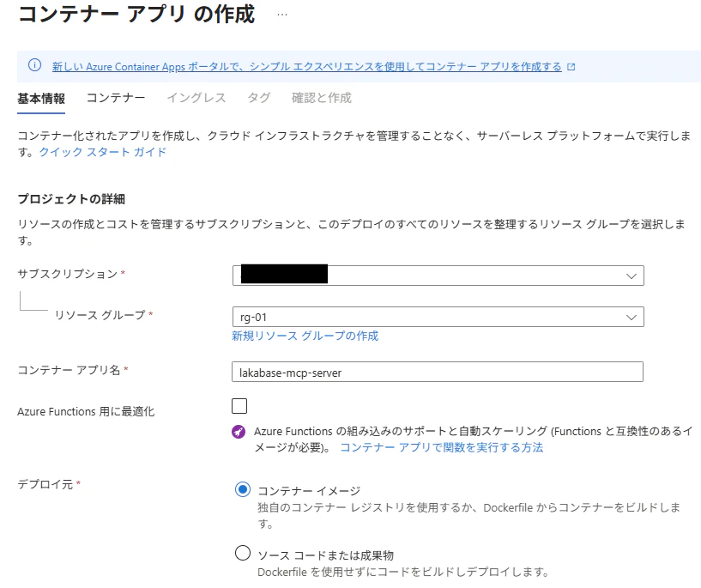Open the サブスクリプション dropdown
Viewport: 701px width, 588px height.
[x=438, y=276]
